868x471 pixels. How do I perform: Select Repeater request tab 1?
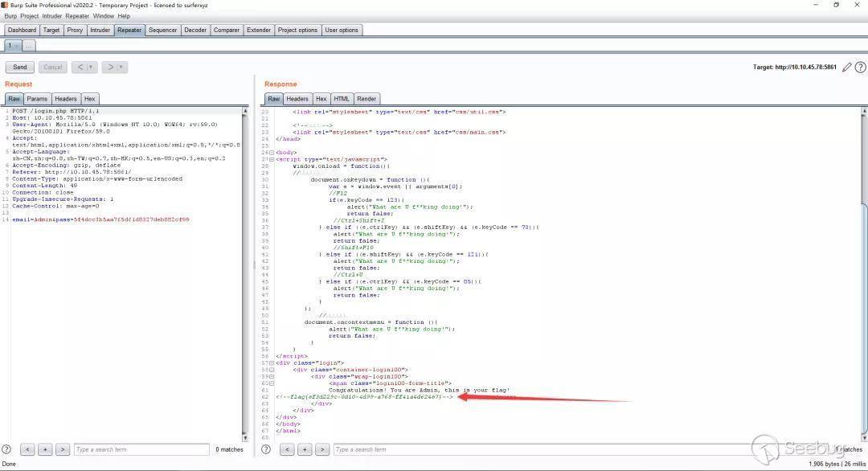pos(12,45)
